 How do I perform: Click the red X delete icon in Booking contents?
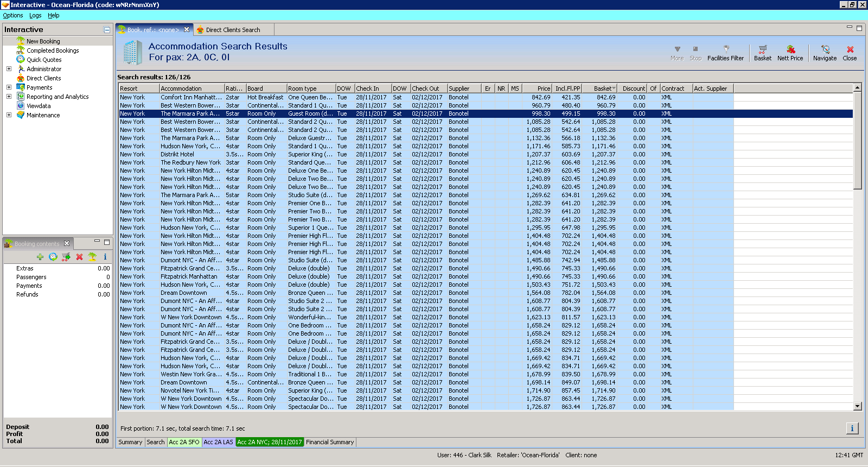point(79,257)
